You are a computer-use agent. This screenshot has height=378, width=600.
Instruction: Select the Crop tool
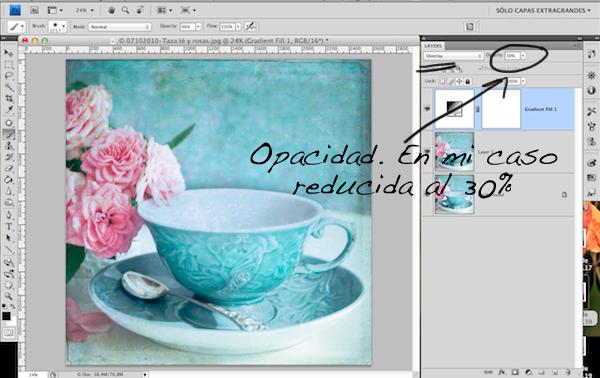pyautogui.click(x=8, y=98)
